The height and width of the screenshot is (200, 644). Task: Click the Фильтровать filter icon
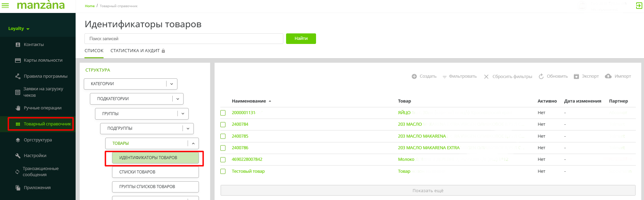(x=444, y=77)
